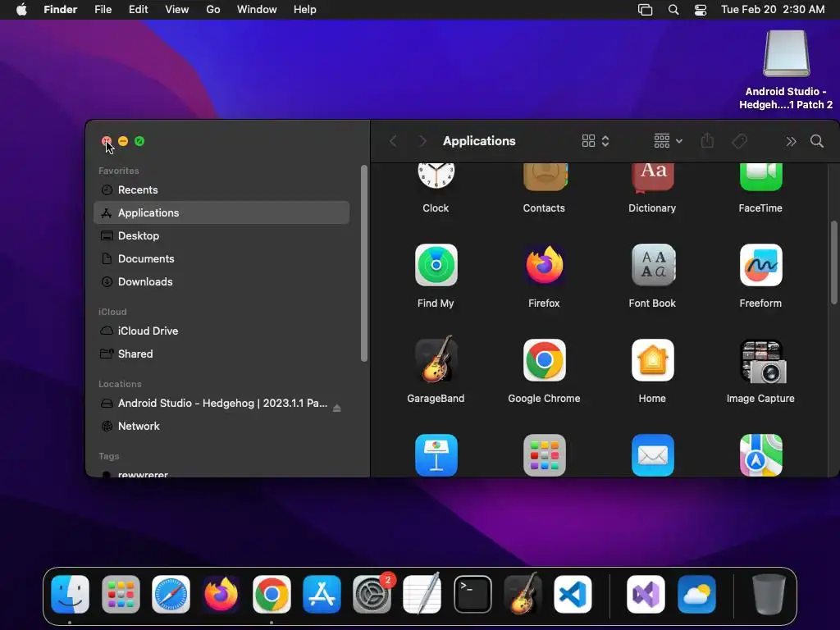
Task: Open the FaceTime app icon
Action: [x=760, y=177]
